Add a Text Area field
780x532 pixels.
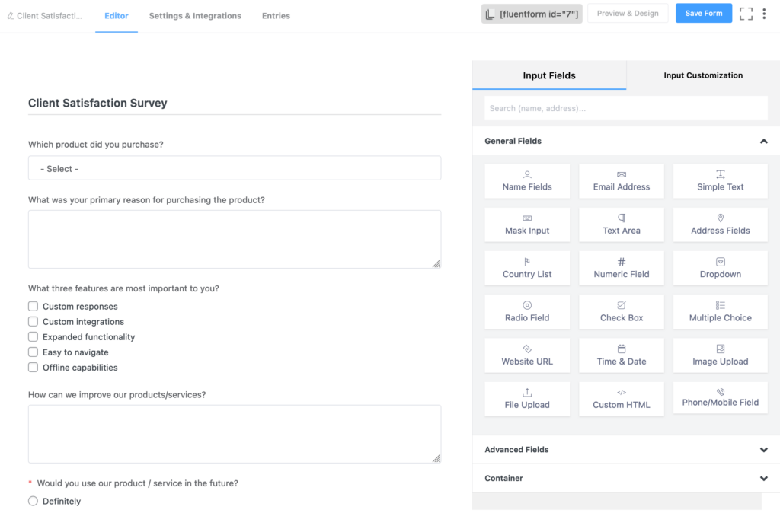[x=622, y=225]
